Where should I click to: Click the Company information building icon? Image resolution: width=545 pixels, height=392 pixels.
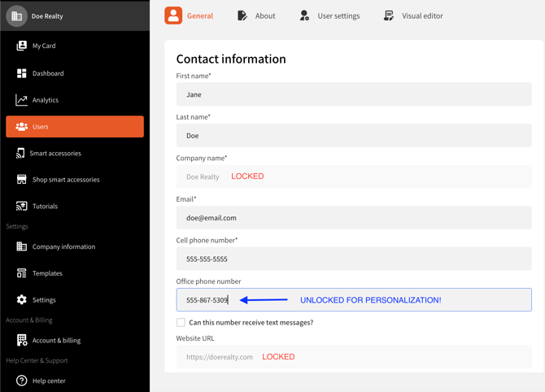click(x=21, y=246)
